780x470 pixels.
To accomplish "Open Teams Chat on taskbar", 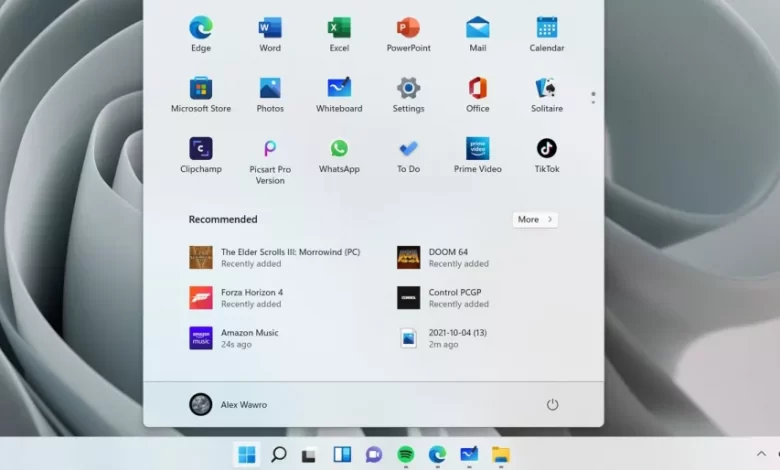I will 374,454.
